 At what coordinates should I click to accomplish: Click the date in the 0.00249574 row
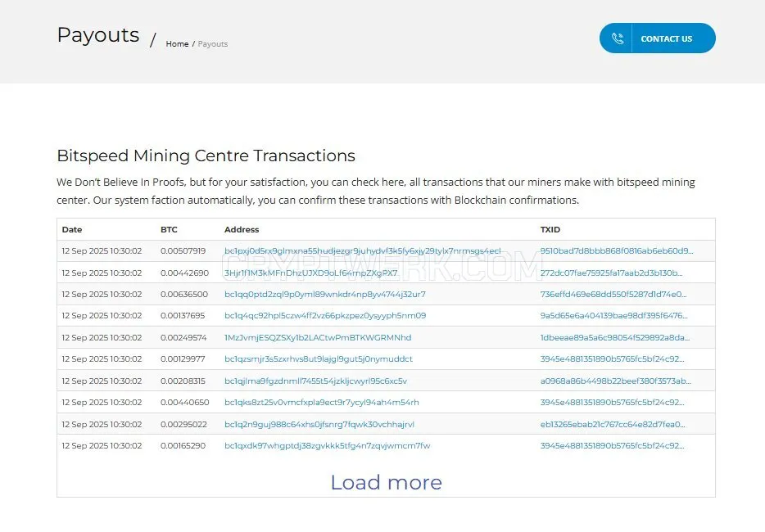(102, 337)
